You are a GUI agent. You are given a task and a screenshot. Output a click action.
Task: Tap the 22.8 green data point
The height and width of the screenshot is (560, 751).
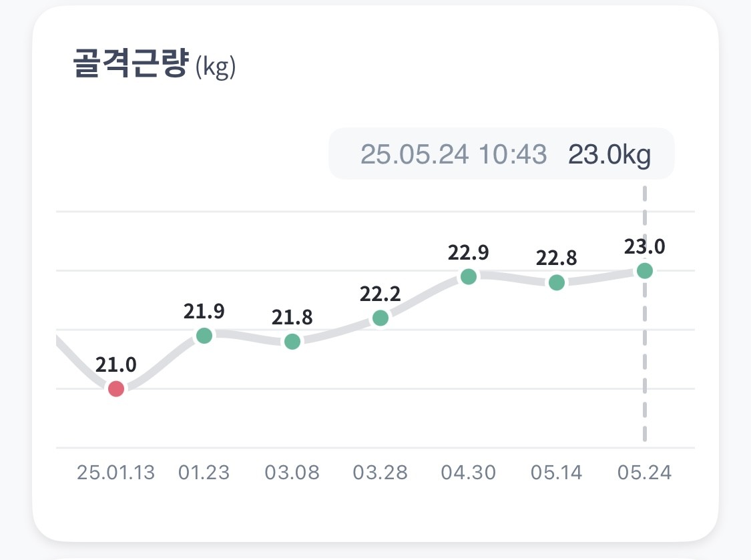pos(557,282)
